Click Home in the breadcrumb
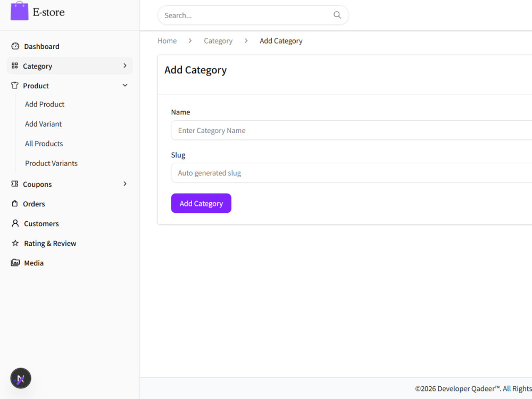 (167, 41)
